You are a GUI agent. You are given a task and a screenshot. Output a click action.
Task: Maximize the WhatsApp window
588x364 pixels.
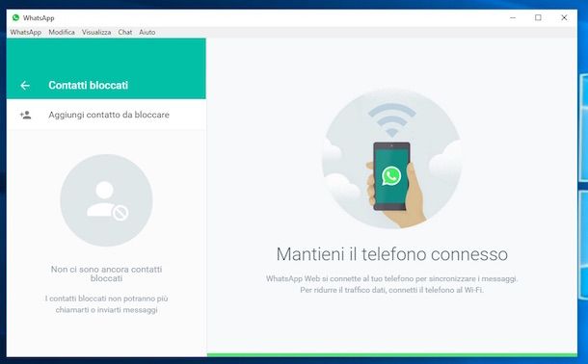[x=538, y=17]
